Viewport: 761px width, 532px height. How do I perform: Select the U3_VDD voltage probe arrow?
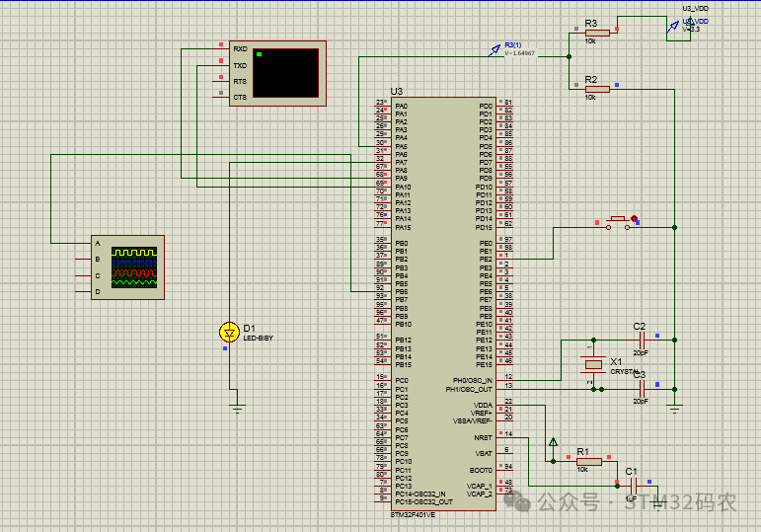(673, 27)
